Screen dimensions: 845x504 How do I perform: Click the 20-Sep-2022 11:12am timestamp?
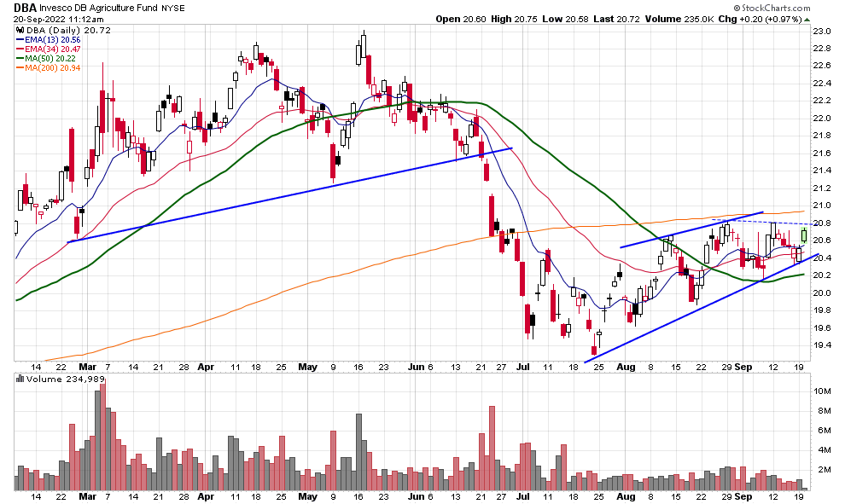click(x=58, y=20)
